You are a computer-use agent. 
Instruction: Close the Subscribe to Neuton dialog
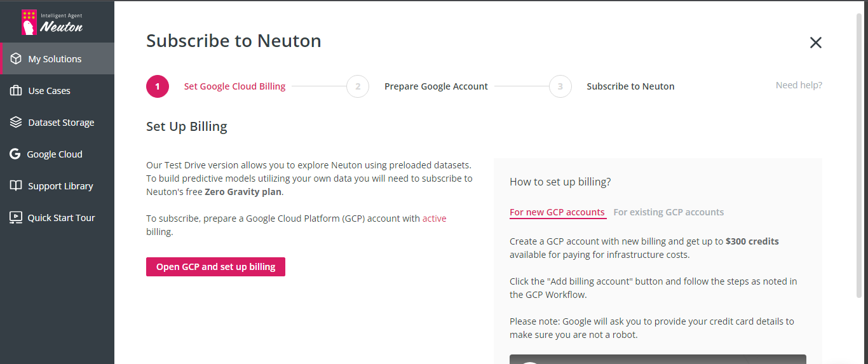[815, 43]
